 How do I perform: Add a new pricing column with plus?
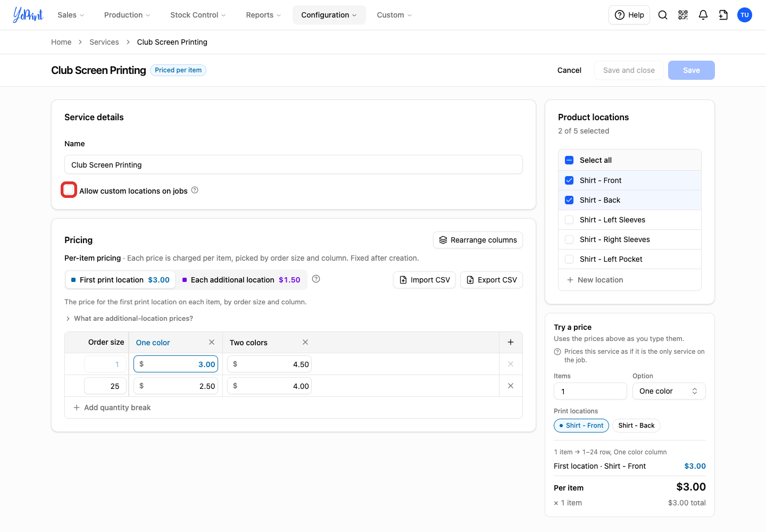coord(511,342)
